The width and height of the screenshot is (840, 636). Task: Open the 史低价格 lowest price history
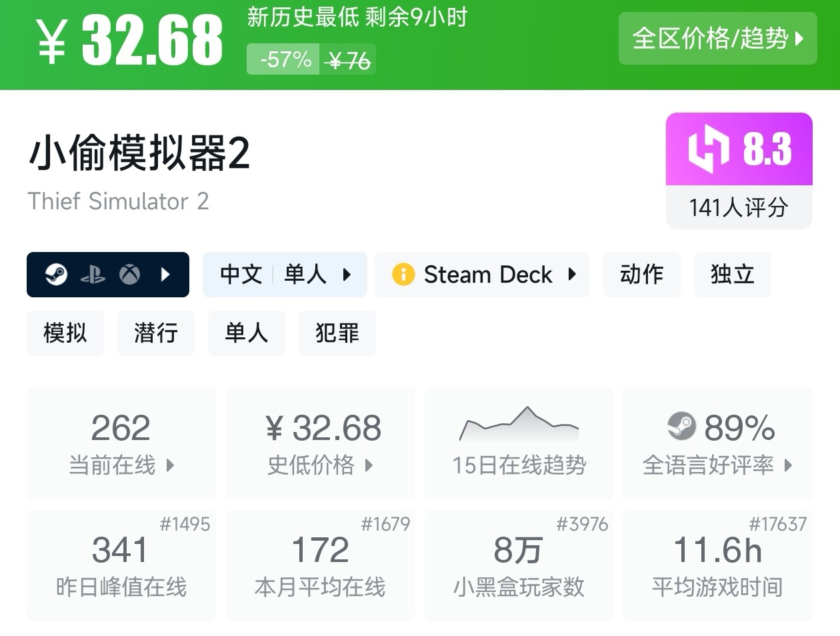(x=320, y=443)
